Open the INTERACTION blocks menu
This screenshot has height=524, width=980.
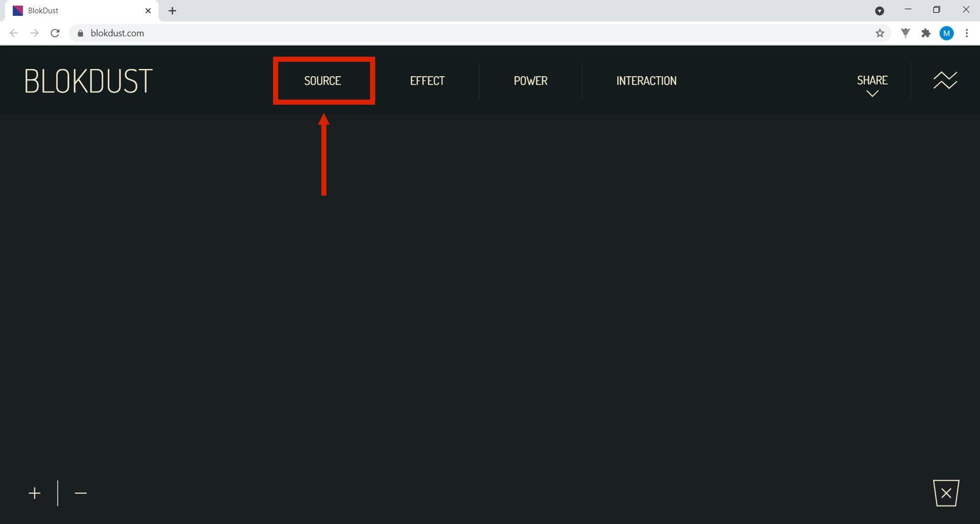[646, 81]
